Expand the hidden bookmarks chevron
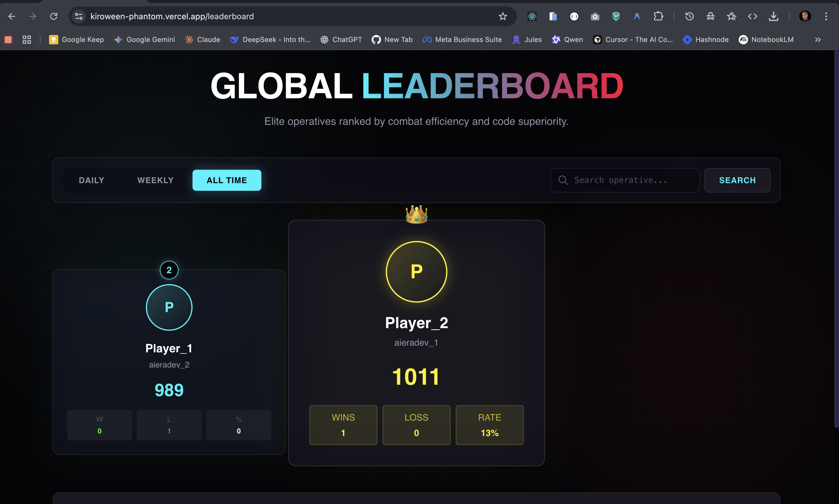 click(818, 40)
